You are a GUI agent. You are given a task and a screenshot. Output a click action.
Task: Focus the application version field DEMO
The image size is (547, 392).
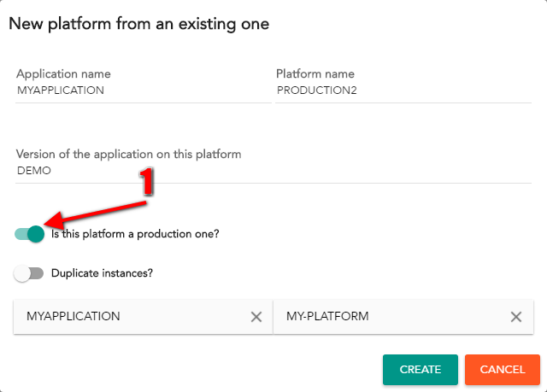click(273, 171)
